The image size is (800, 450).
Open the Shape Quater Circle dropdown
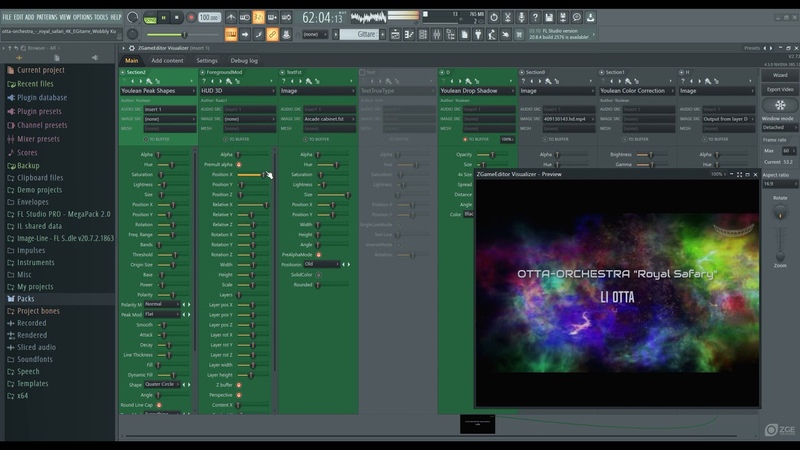[162, 384]
